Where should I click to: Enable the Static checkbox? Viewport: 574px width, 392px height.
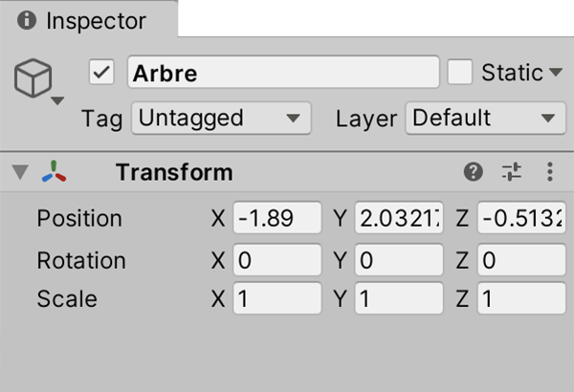(x=460, y=73)
